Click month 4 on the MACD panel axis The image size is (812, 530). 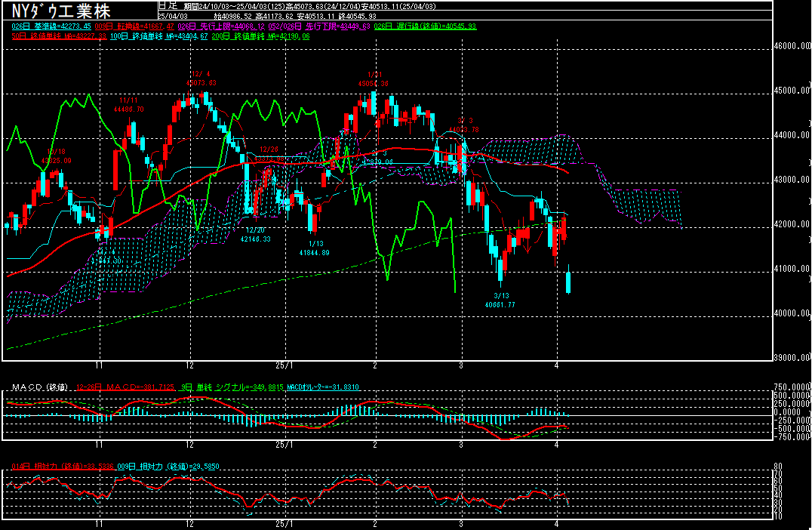point(557,445)
